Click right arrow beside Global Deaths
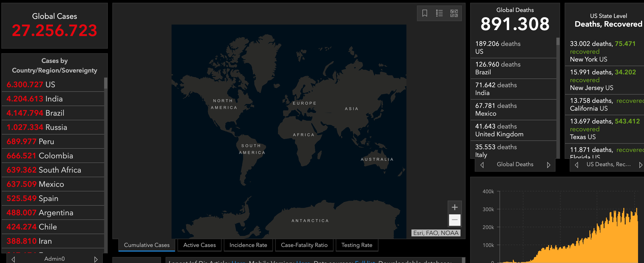This screenshot has height=263, width=644. [x=549, y=165]
